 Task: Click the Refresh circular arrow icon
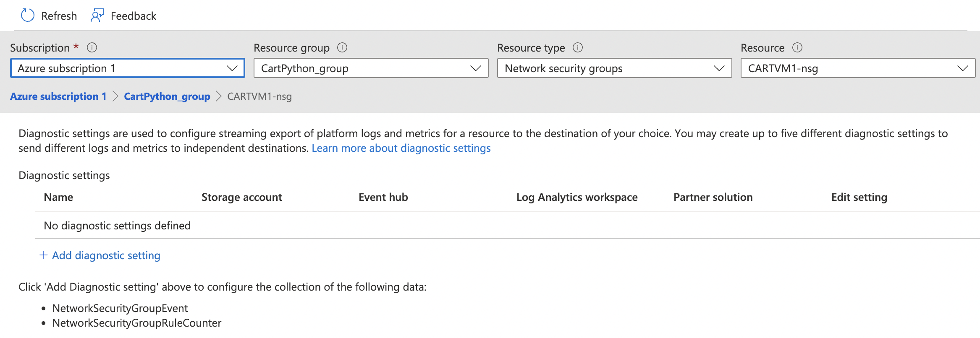click(x=28, y=16)
